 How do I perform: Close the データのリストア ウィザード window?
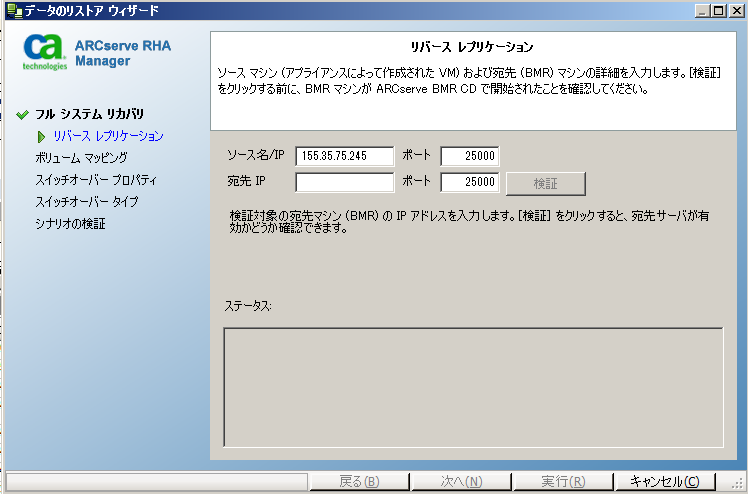point(737,10)
